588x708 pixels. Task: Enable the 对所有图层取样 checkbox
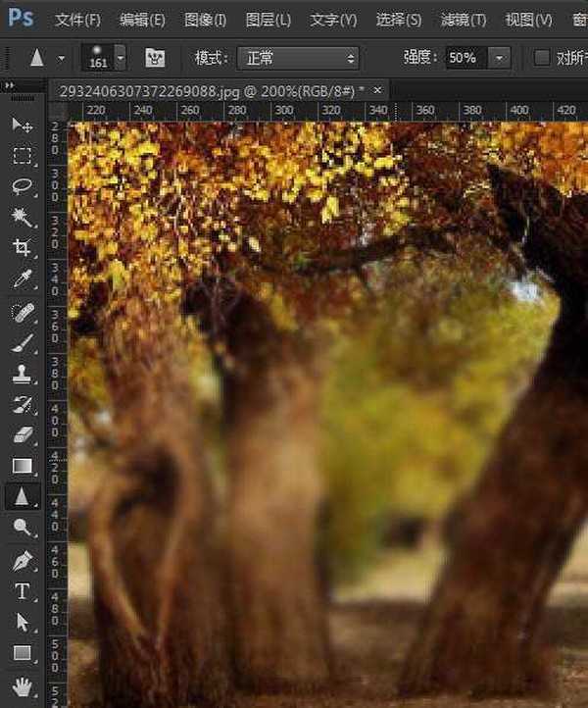(x=542, y=58)
